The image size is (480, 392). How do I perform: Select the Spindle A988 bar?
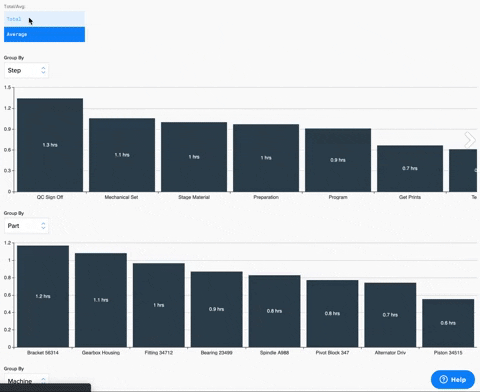pyautogui.click(x=274, y=311)
